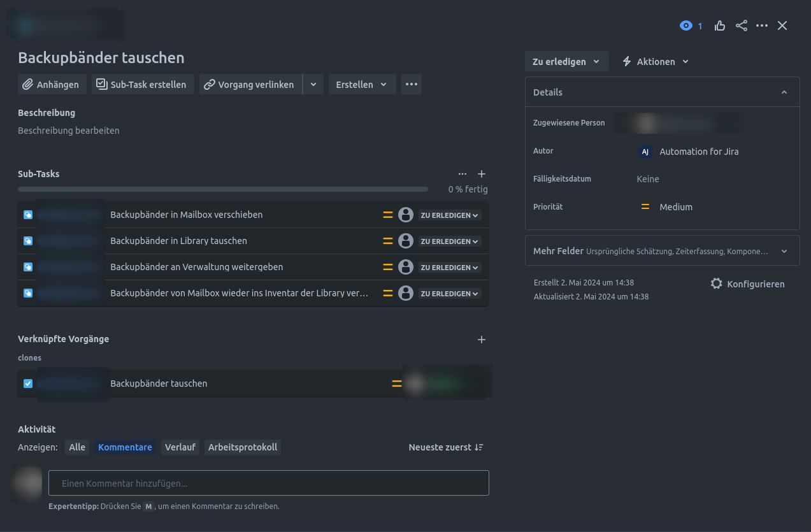811x532 pixels.
Task: Toggle Neueste zuerst sort order
Action: (446, 447)
